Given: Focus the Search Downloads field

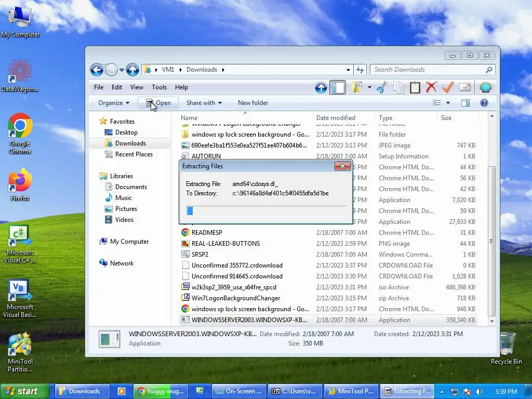Looking at the screenshot, I should click(x=429, y=70).
